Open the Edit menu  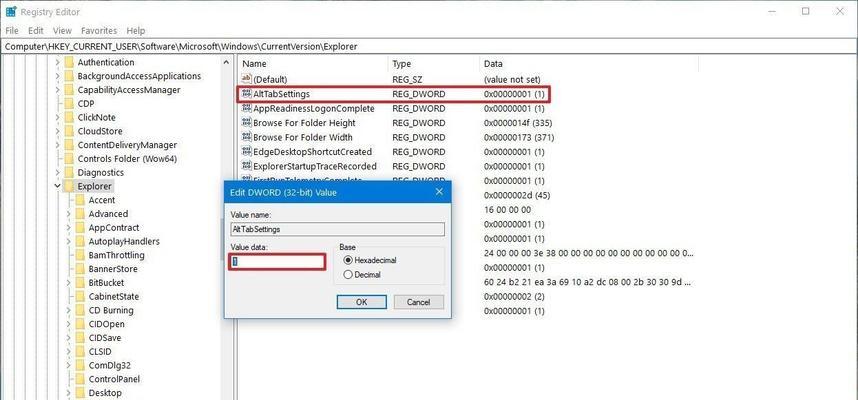pyautogui.click(x=36, y=31)
